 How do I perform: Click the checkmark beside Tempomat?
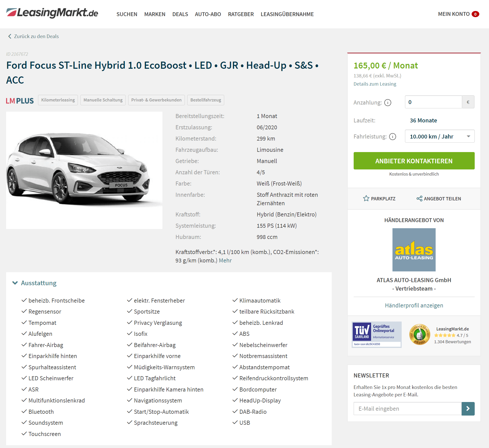(x=24, y=322)
